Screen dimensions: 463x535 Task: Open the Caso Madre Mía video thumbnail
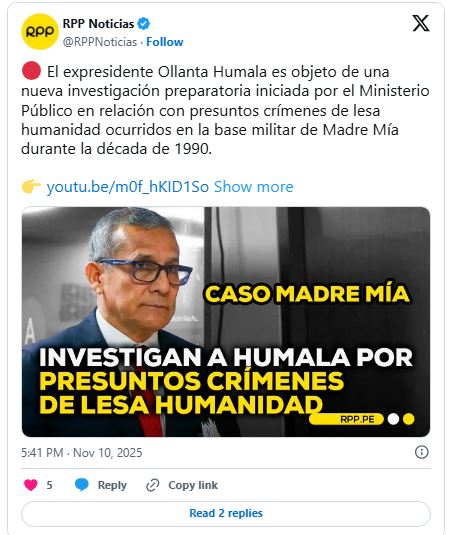point(226,322)
